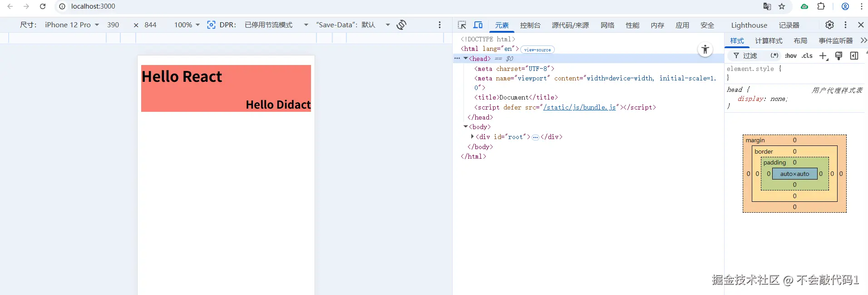
Task: Click the display: none declaration
Action: (x=763, y=99)
